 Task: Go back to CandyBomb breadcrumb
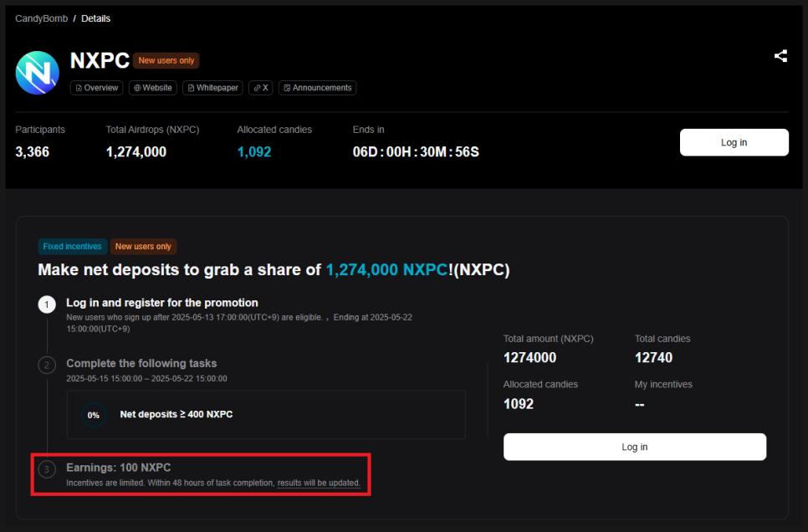point(41,18)
